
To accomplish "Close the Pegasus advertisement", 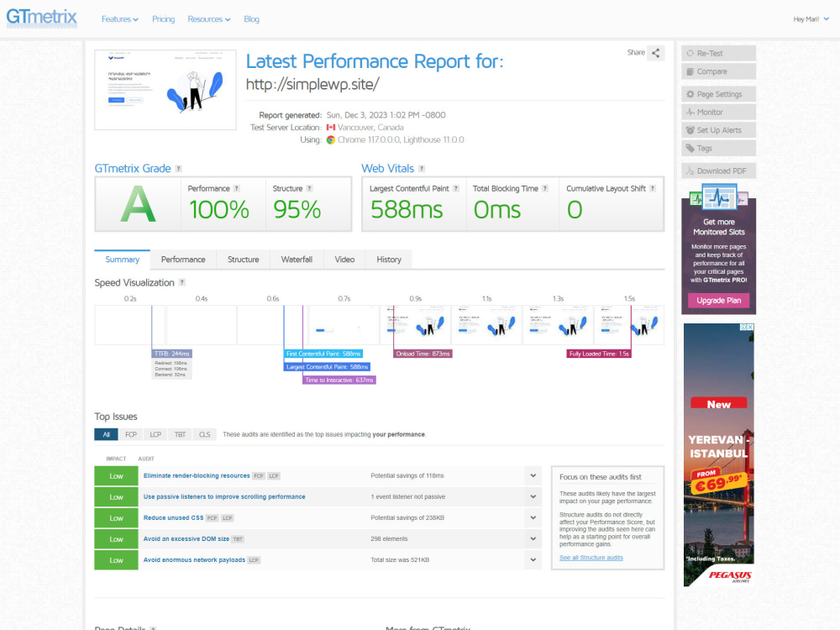I will (750, 327).
